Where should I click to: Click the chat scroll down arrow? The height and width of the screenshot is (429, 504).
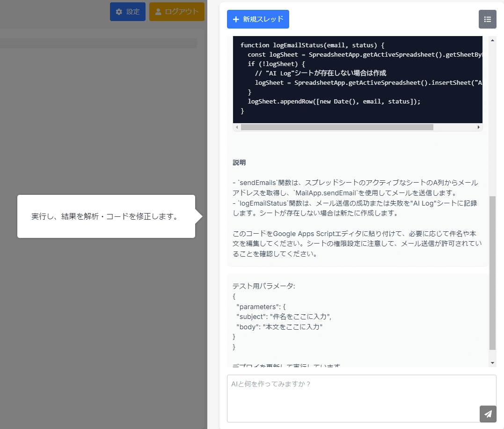click(x=492, y=363)
